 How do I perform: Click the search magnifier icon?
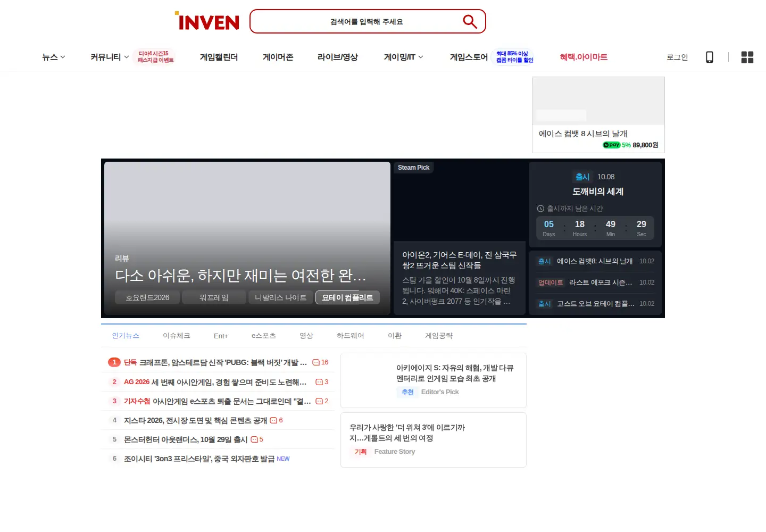470,21
